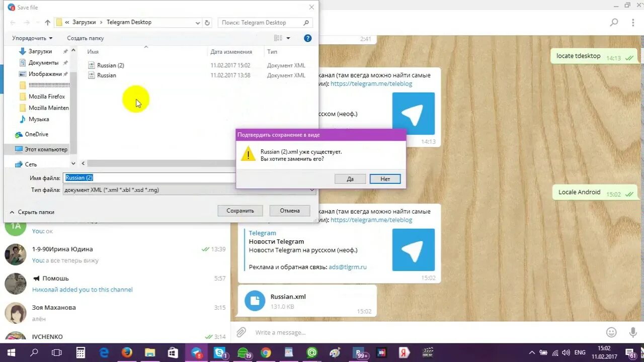Viewport: 644px width, 362px height.
Task: Open the Помощь channel in chat list
Action: click(115, 284)
